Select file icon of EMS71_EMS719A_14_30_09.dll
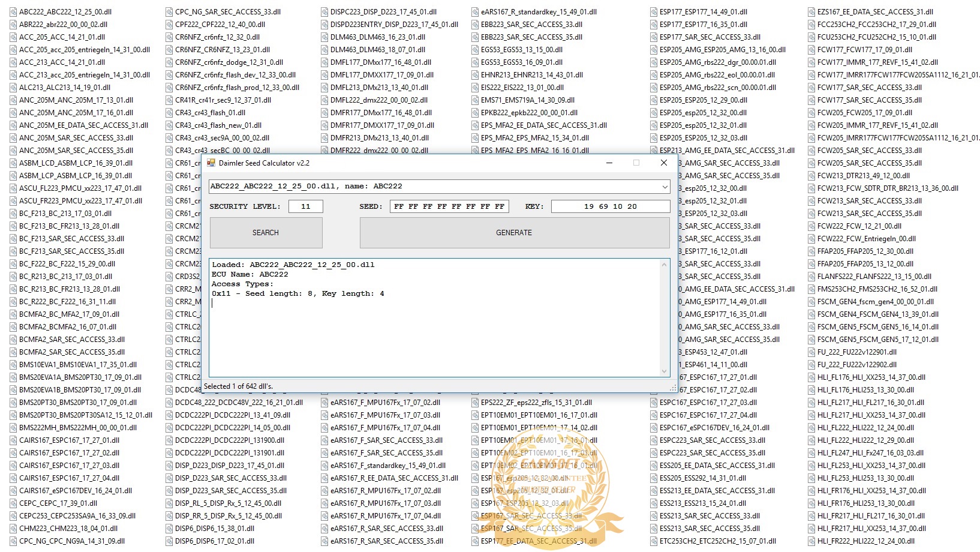The height and width of the screenshot is (552, 980). pos(475,100)
